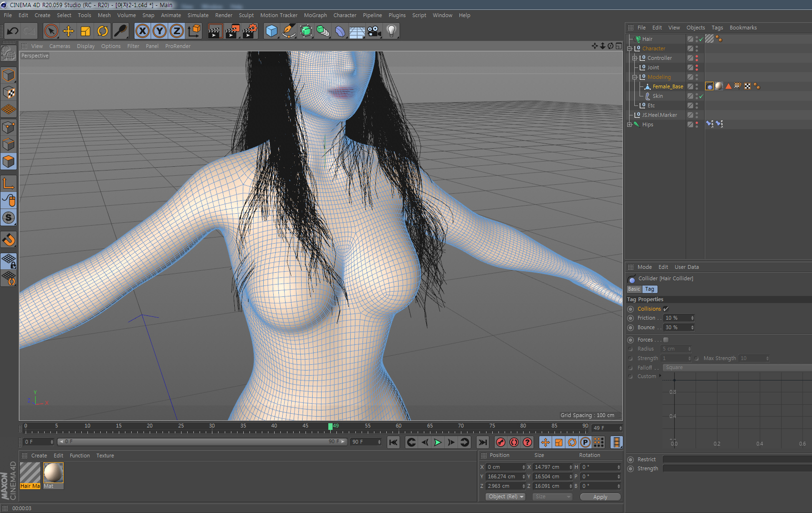Screen dimensions: 812x513
Task: Enable the Forces checkbox
Action: pyautogui.click(x=666, y=340)
